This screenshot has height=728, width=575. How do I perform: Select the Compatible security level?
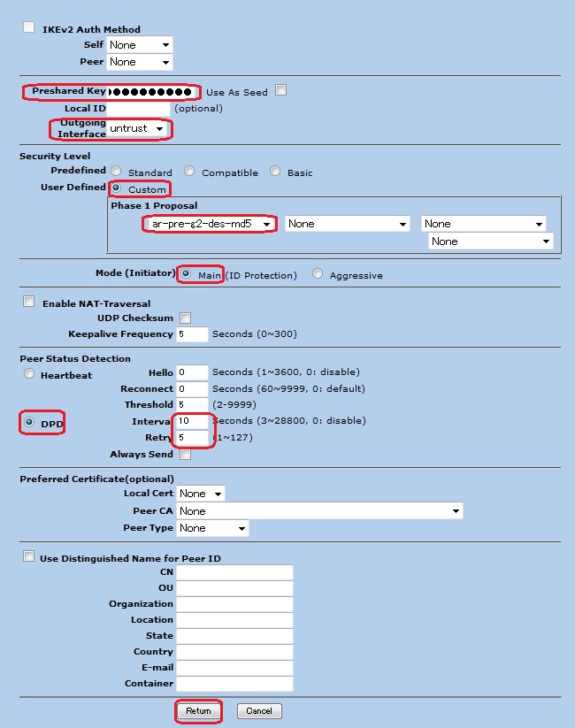pos(189,172)
